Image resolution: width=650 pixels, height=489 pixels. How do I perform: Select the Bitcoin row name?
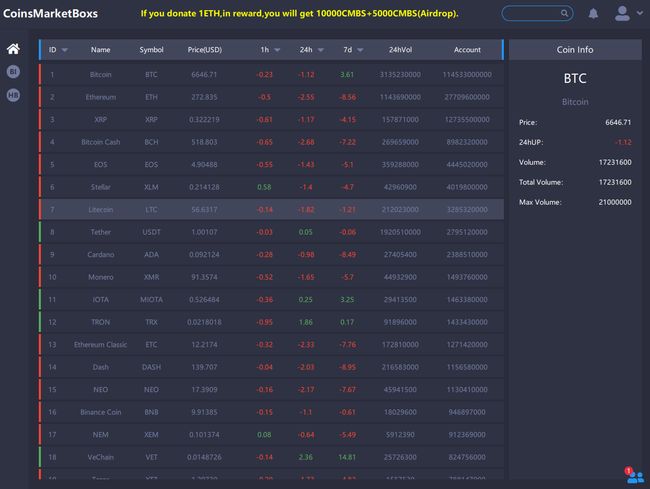pyautogui.click(x=100, y=75)
